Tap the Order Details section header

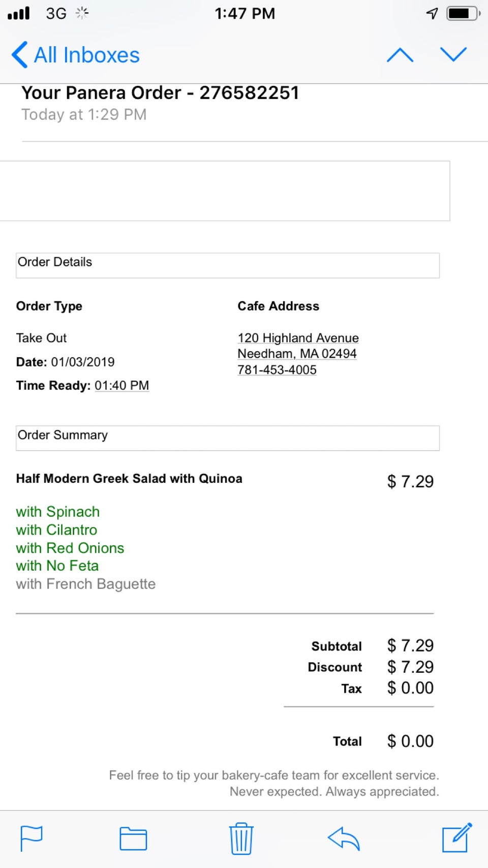pyautogui.click(x=227, y=265)
